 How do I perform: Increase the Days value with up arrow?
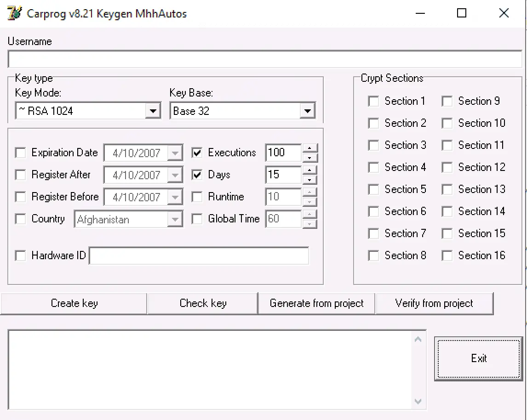(310, 170)
